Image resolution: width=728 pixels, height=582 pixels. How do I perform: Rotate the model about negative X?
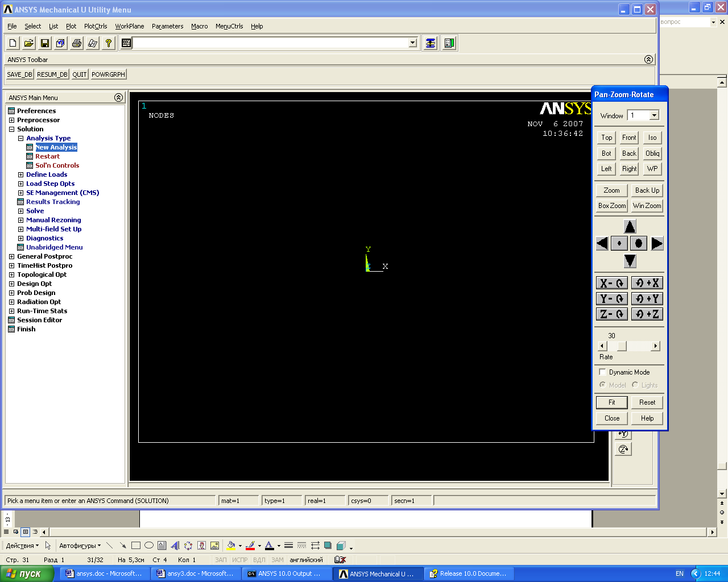point(612,283)
